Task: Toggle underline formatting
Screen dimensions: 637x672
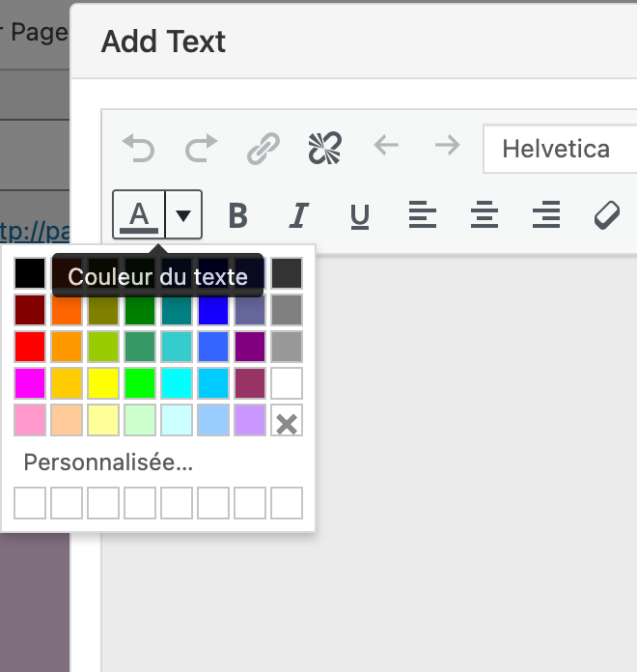Action: [360, 214]
